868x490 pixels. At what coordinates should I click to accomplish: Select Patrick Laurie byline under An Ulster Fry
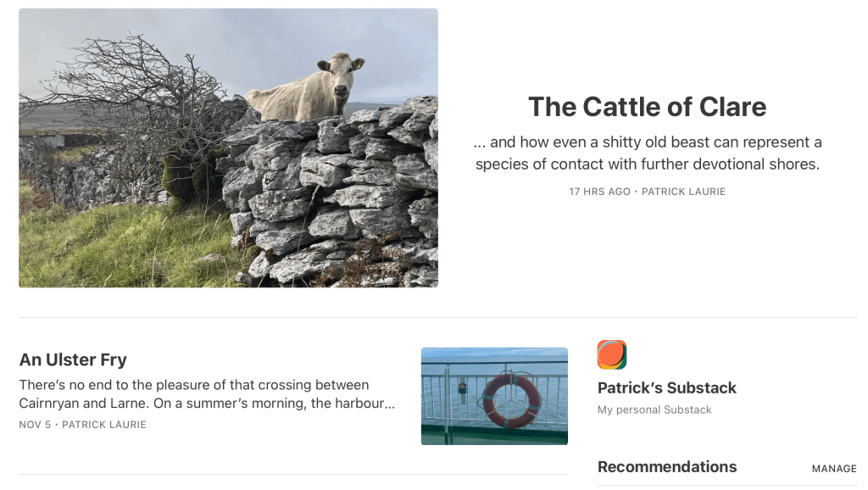[x=104, y=425]
